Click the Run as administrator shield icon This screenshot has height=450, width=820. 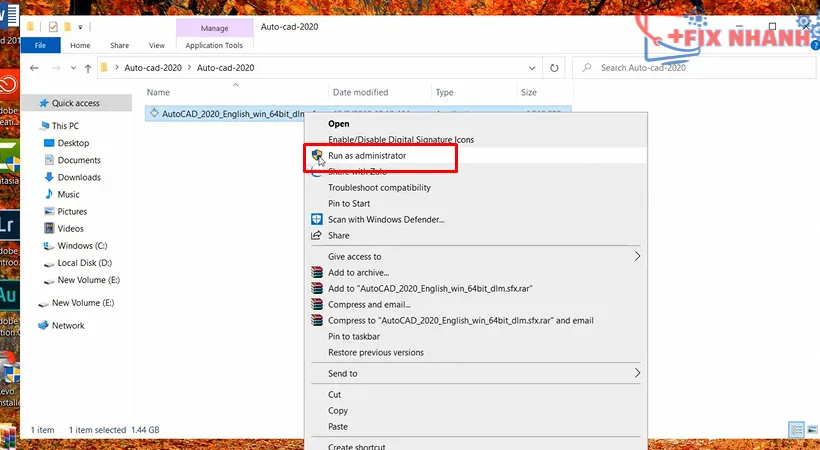pos(317,156)
